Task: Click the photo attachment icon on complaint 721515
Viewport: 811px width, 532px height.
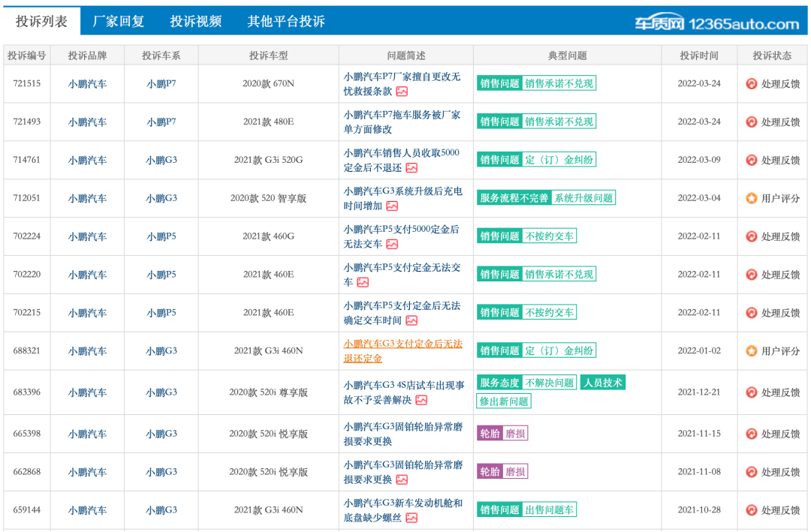Action: pyautogui.click(x=402, y=92)
